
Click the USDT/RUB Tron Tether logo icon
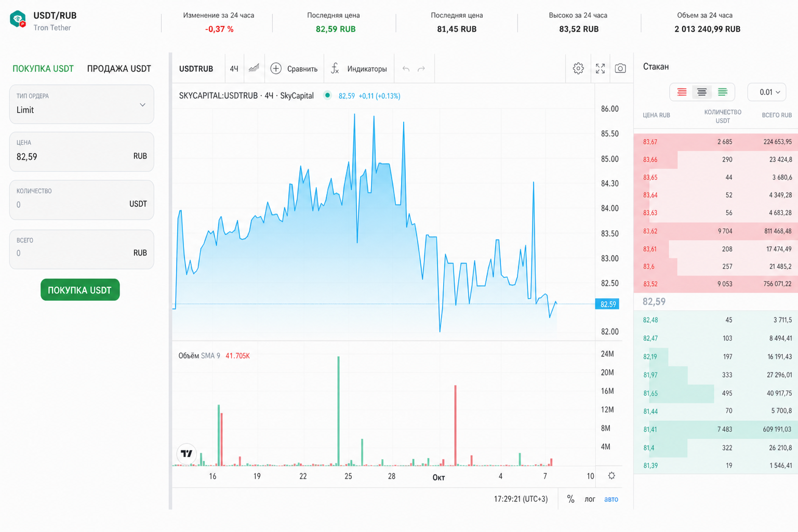pyautogui.click(x=18, y=19)
